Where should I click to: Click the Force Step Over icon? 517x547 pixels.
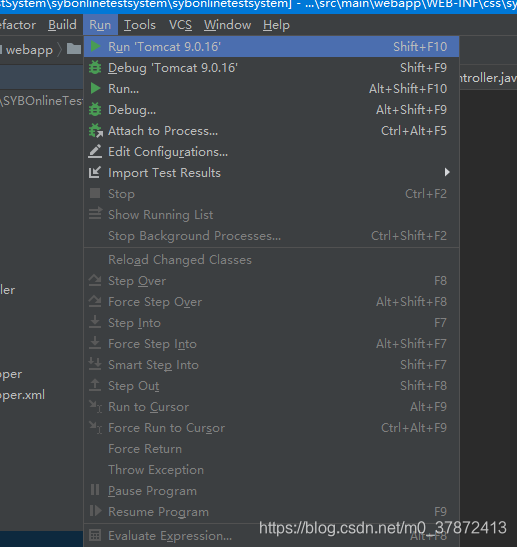[95, 301]
